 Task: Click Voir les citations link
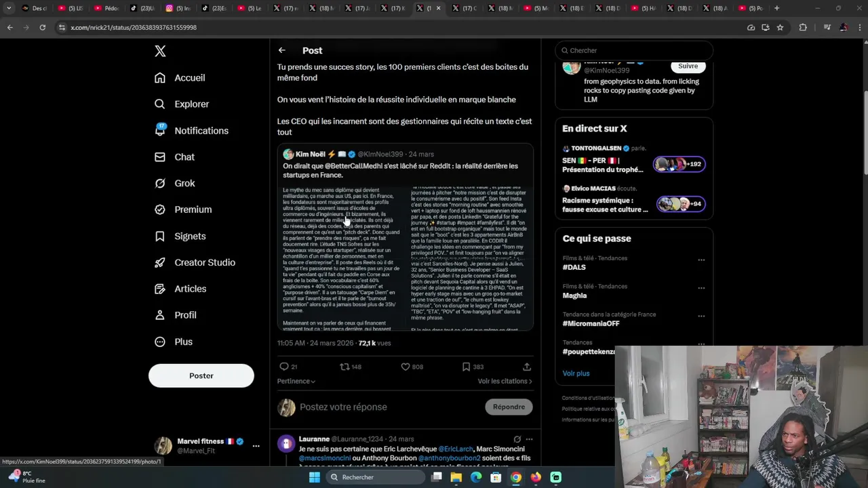tap(505, 381)
